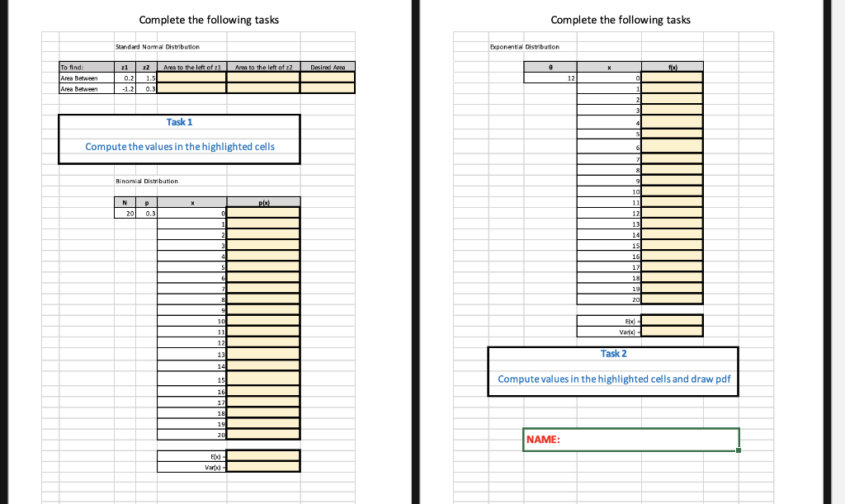845x504 pixels.
Task: Select the z2 value 1.5 cell
Action: (x=146, y=78)
